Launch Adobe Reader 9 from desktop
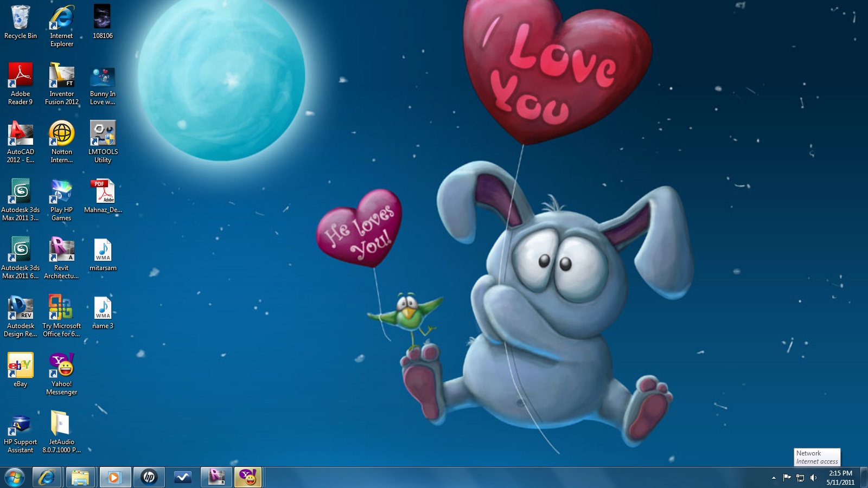 tap(21, 76)
